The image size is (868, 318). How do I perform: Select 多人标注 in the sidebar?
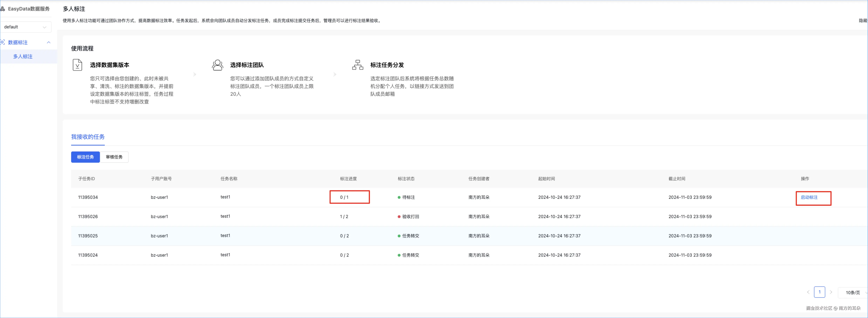pyautogui.click(x=23, y=56)
